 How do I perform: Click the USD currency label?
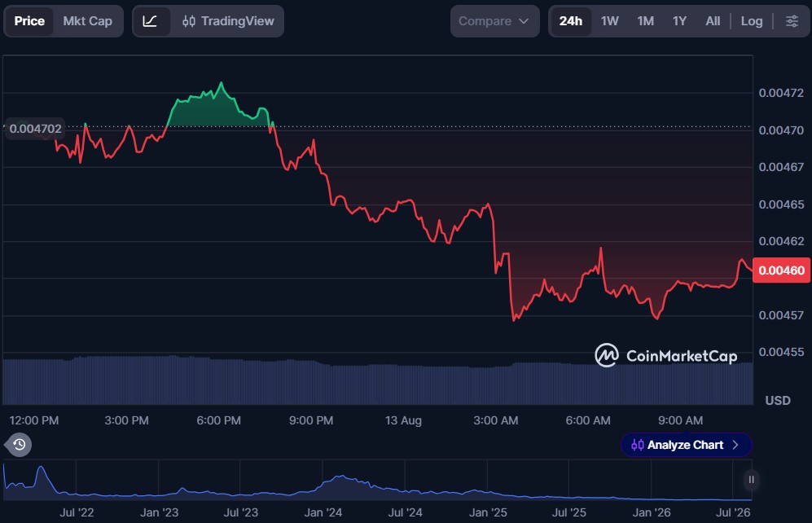tap(778, 400)
